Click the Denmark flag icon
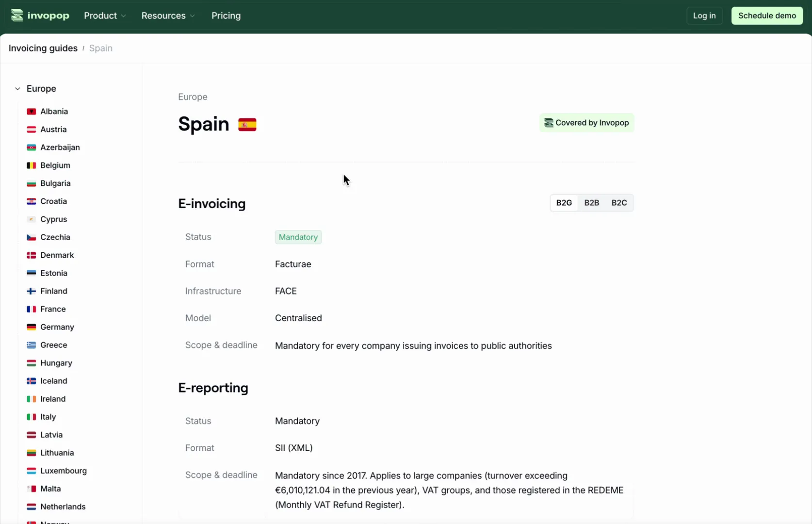 [32, 255]
